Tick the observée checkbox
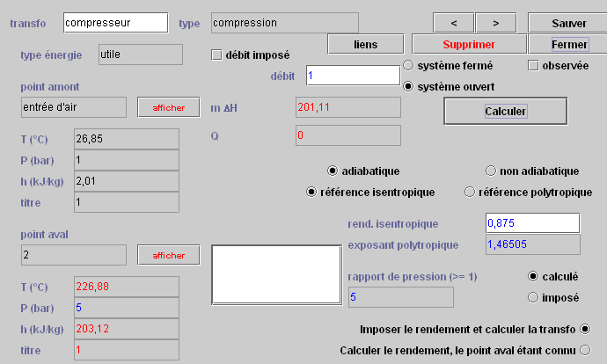 (x=533, y=65)
